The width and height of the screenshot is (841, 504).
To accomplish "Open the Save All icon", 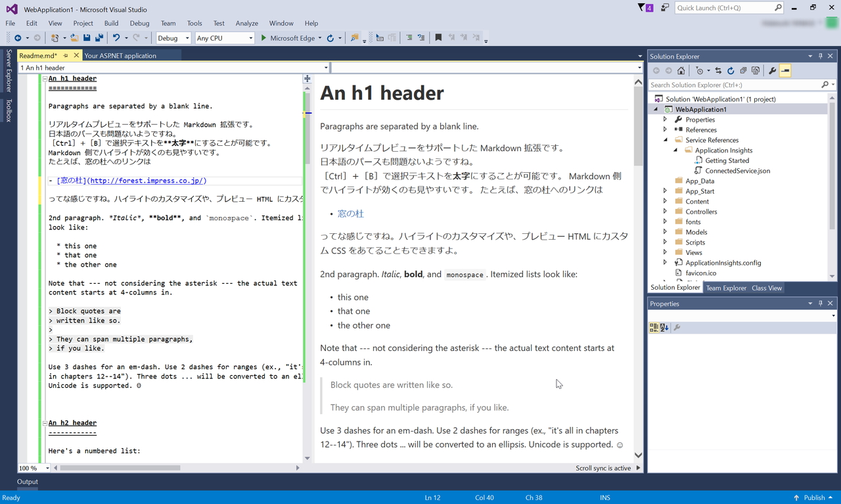I will 99,37.
